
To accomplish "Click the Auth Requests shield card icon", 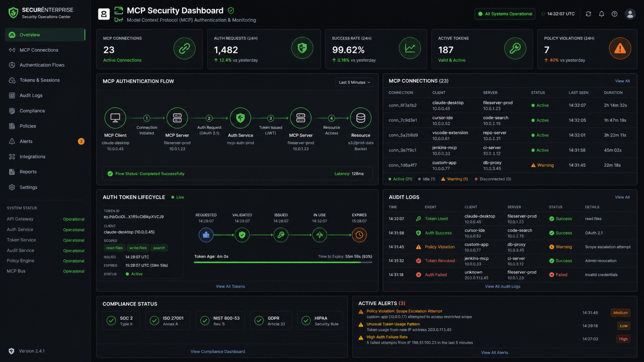I will click(302, 48).
